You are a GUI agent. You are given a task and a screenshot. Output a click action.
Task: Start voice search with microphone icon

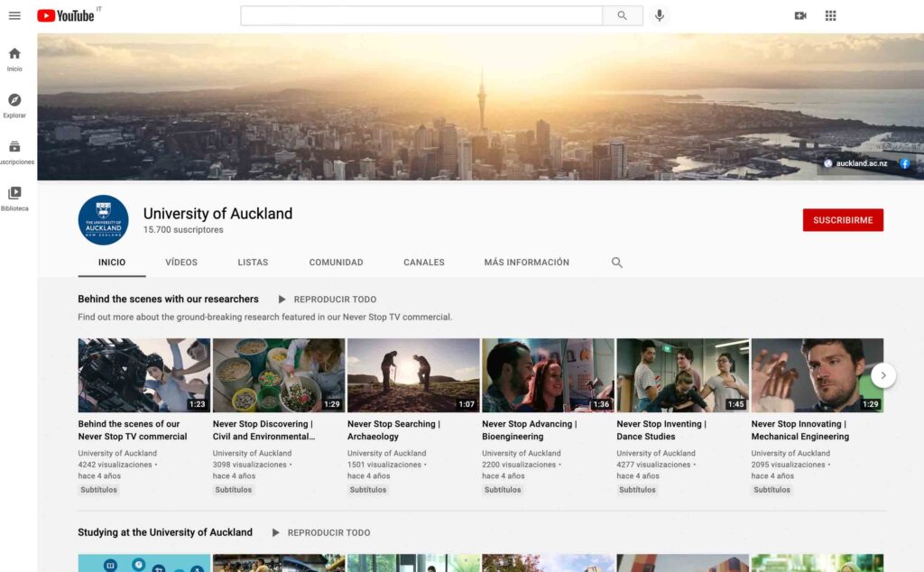click(660, 16)
